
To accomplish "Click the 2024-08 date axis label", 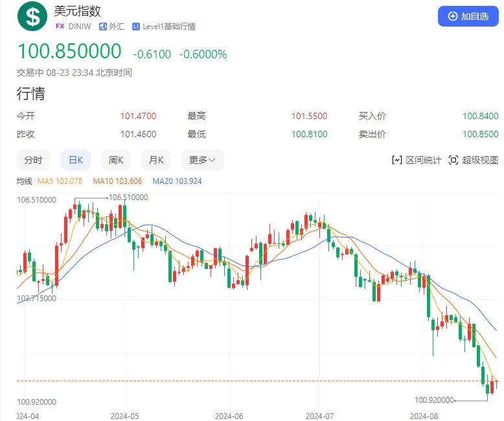I will pyautogui.click(x=424, y=416).
